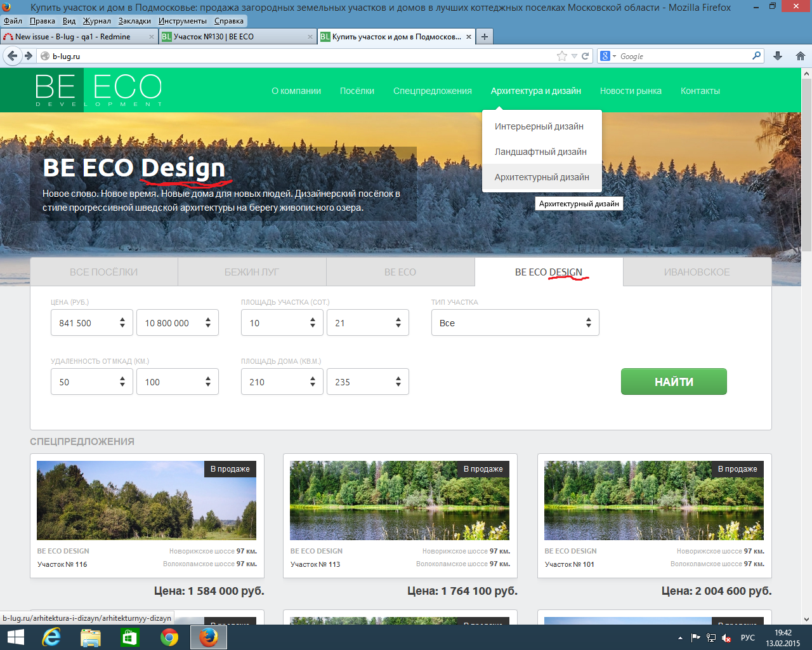Open Google Chrome from the taskbar
The image size is (812, 650).
pos(169,637)
